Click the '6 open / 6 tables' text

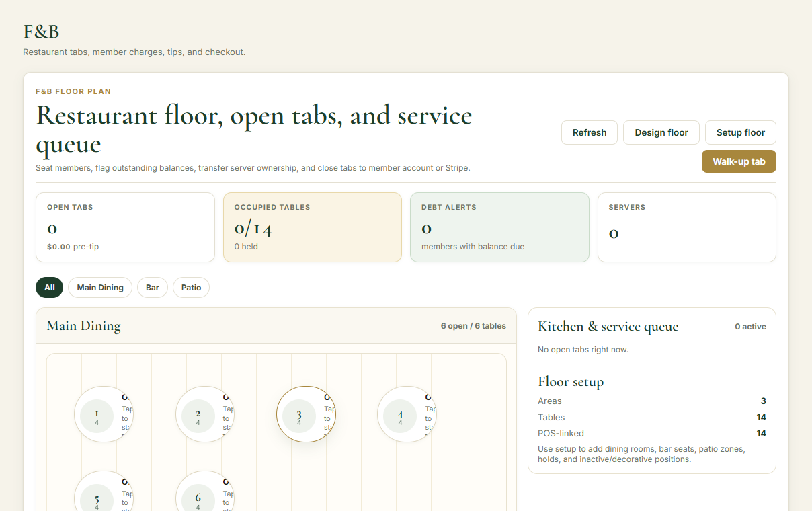pyautogui.click(x=473, y=326)
